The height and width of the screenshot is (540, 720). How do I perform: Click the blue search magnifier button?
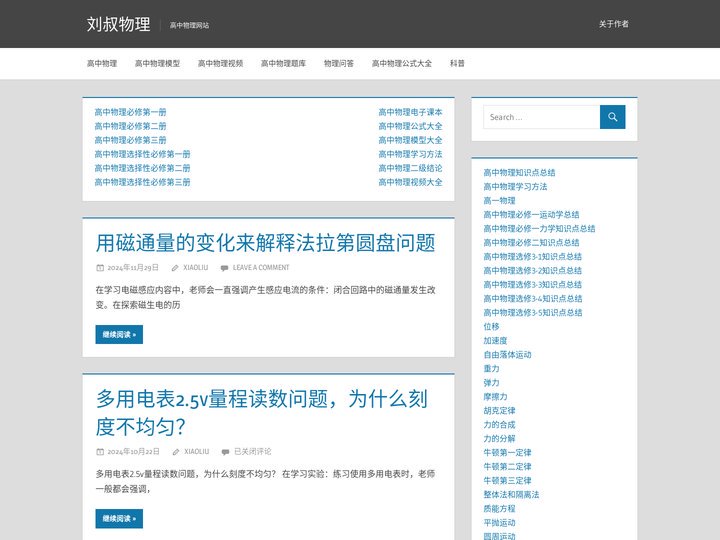click(612, 117)
